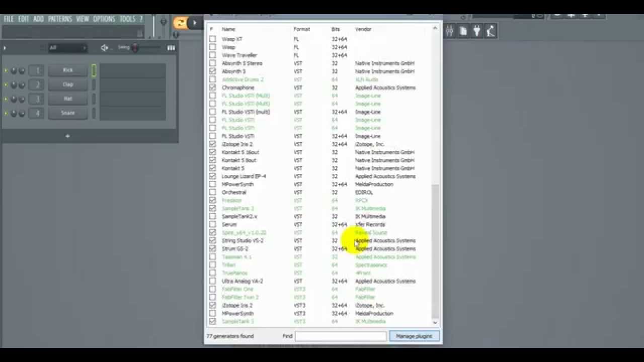Click the plugin list scrollbar thumb
Screen dimensions: 644x362
click(x=435, y=250)
